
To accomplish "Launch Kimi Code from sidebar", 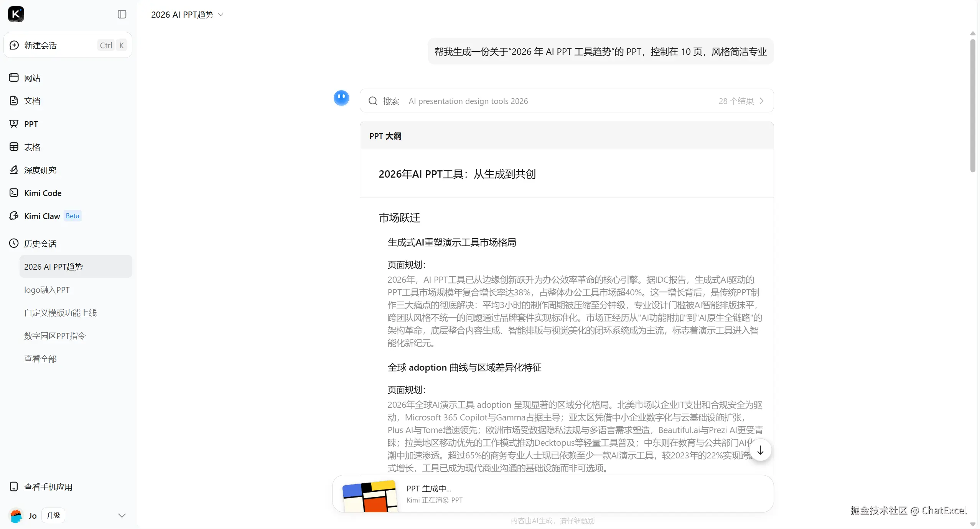I will pos(43,193).
